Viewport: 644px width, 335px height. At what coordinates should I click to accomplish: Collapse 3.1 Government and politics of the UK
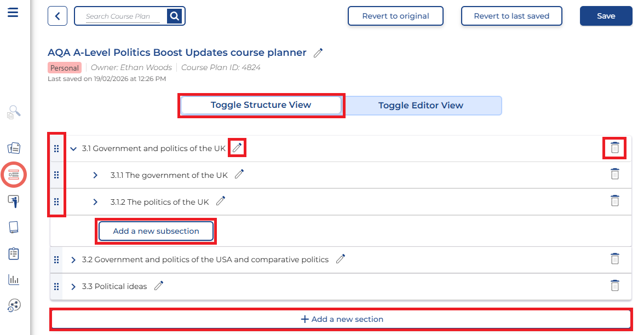click(74, 148)
